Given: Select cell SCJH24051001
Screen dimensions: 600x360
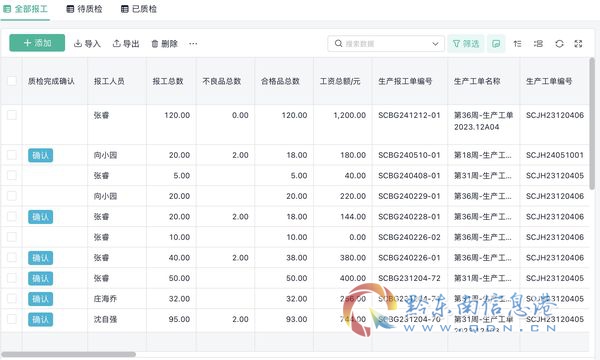Looking at the screenshot, I should (554, 155).
